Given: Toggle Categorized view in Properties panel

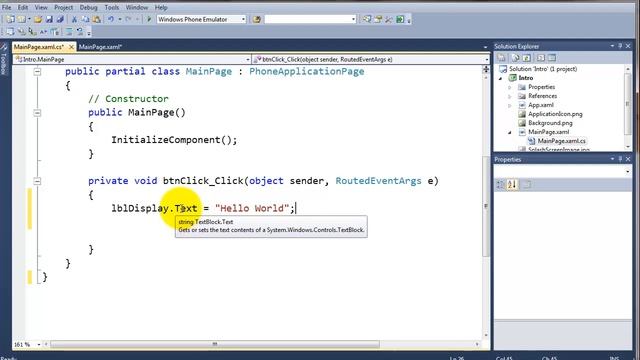Looking at the screenshot, I should (501, 185).
